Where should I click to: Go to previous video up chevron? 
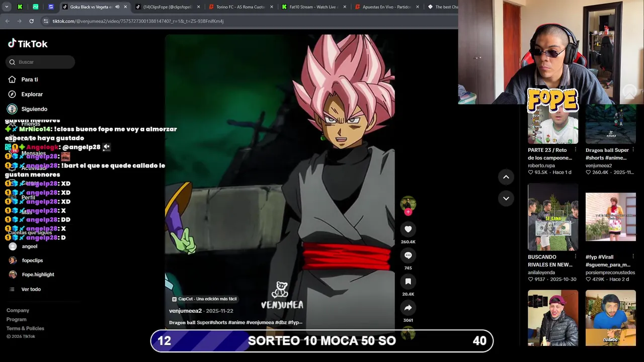[x=506, y=177]
